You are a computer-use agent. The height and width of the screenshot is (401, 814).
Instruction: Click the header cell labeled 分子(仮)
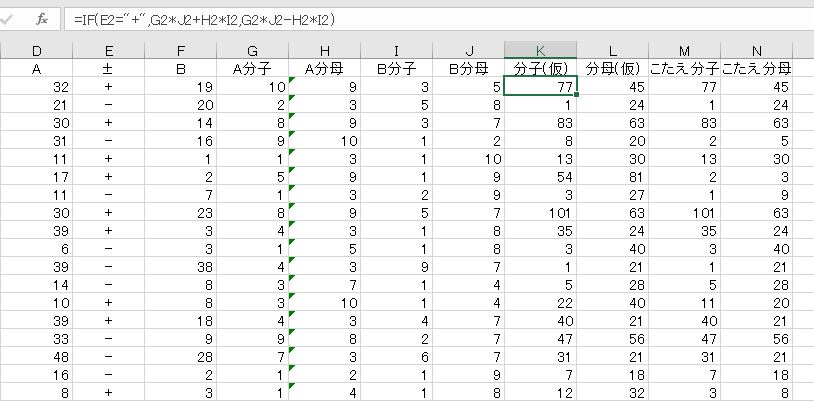(540, 69)
